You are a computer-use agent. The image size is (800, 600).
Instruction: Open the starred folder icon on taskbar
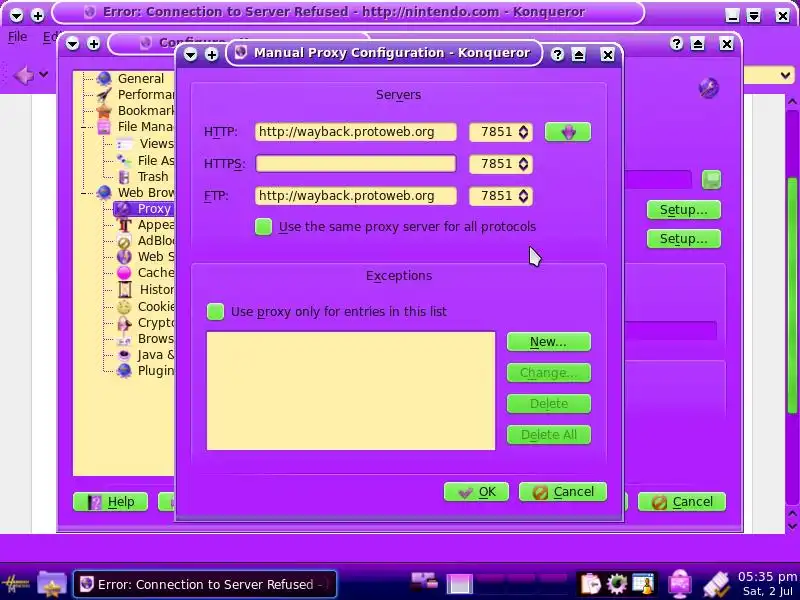coord(52,583)
